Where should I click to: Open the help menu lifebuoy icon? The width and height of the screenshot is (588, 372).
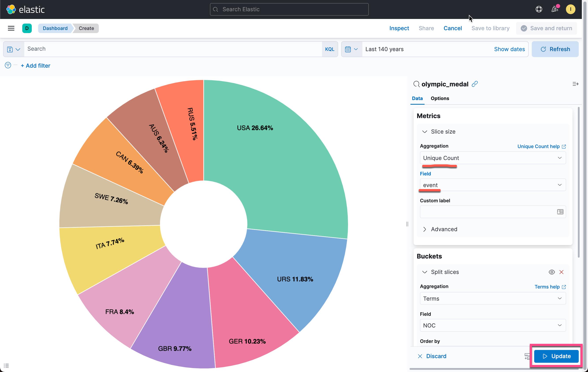pos(539,9)
